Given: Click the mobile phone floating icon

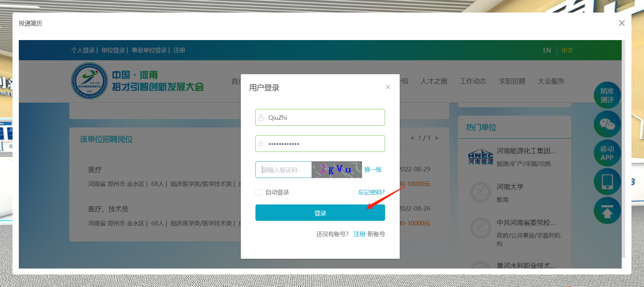Looking at the screenshot, I should tap(607, 182).
